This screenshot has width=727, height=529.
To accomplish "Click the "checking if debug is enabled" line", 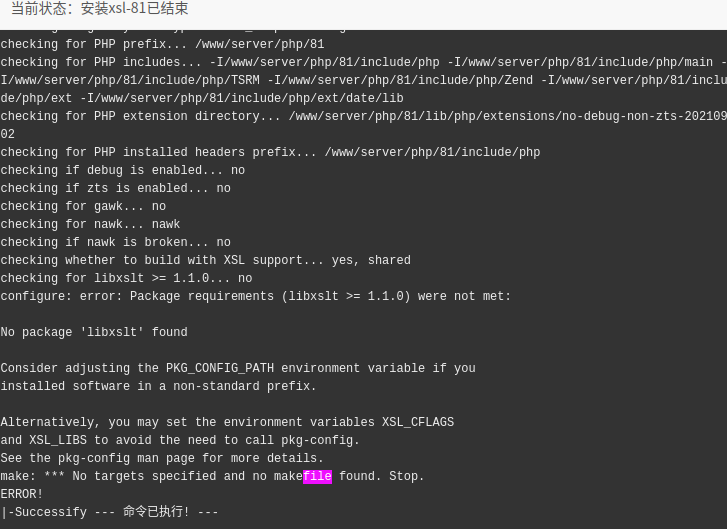I will coord(123,170).
